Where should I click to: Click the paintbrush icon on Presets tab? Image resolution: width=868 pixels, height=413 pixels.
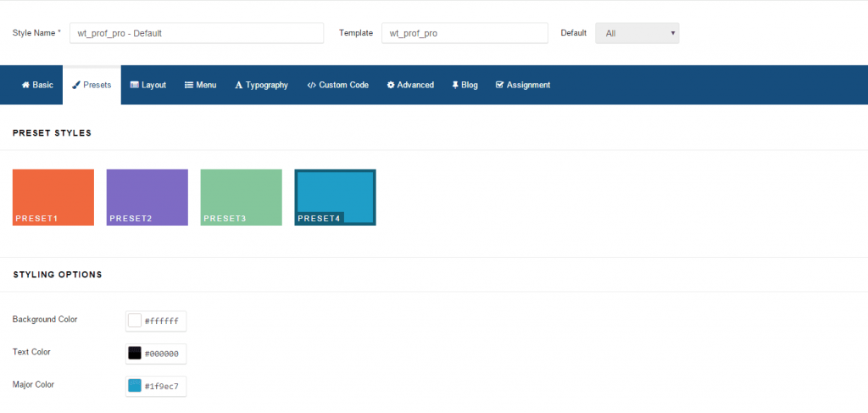click(76, 85)
